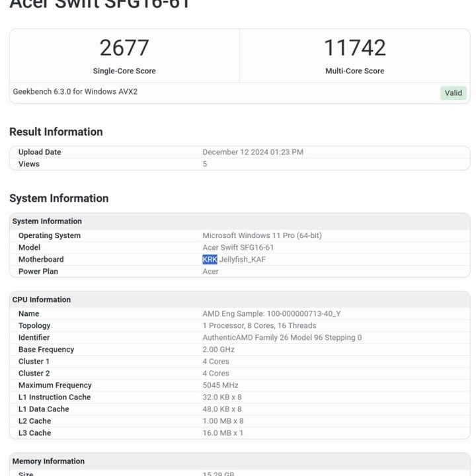
Task: Click 'Acer Swift SFG16-61' model value in table
Action: [238, 247]
